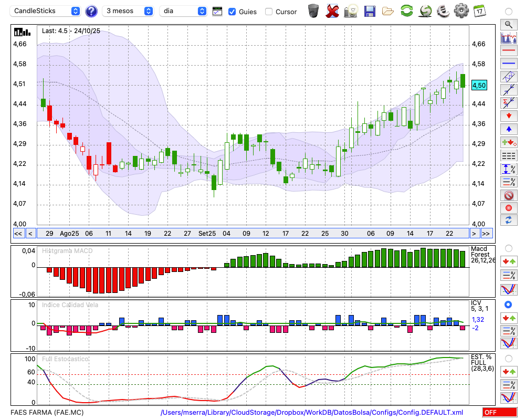525x420 pixels.
Task: Select the sigma regression line tool
Action: click(509, 103)
